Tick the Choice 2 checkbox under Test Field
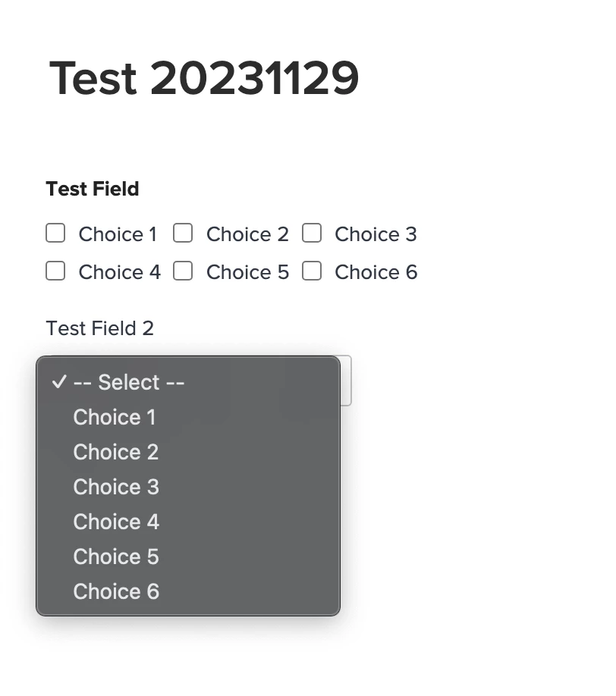 (x=183, y=234)
